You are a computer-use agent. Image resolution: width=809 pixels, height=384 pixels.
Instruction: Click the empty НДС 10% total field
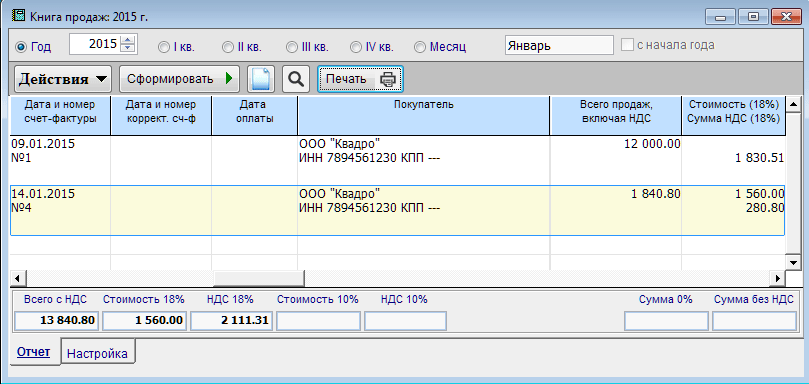[406, 321]
